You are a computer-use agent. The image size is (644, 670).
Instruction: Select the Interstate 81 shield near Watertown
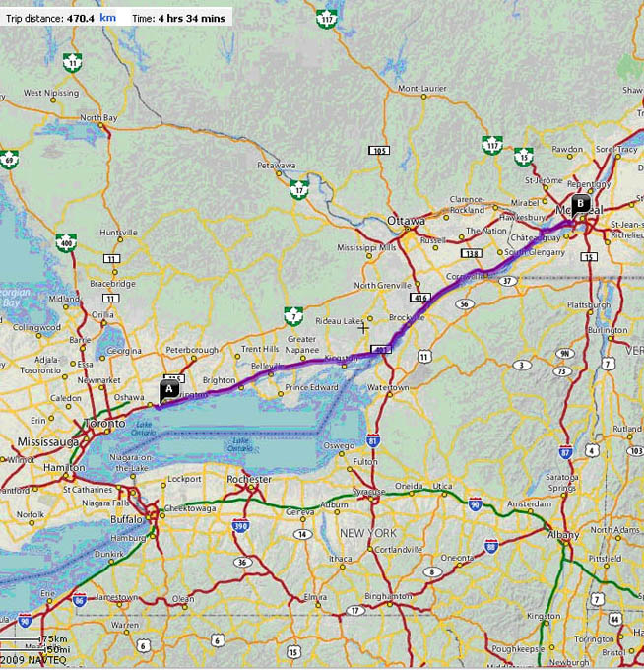pos(372,439)
